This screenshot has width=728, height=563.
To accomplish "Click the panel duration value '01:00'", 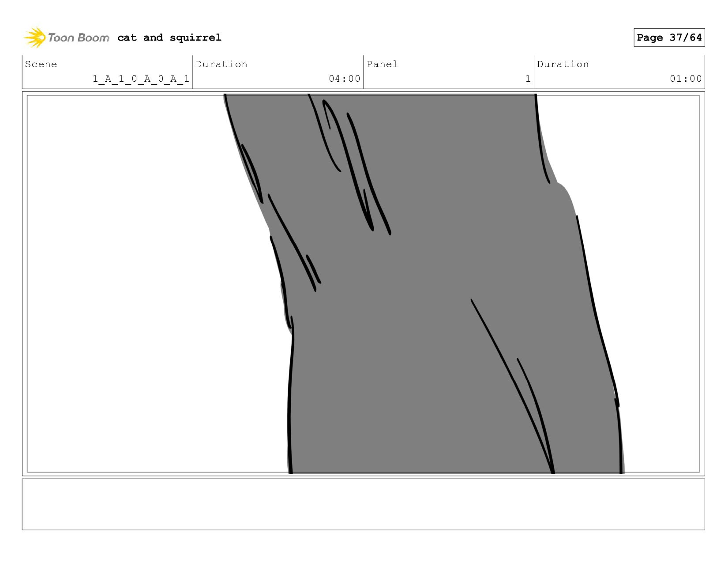I will [686, 79].
